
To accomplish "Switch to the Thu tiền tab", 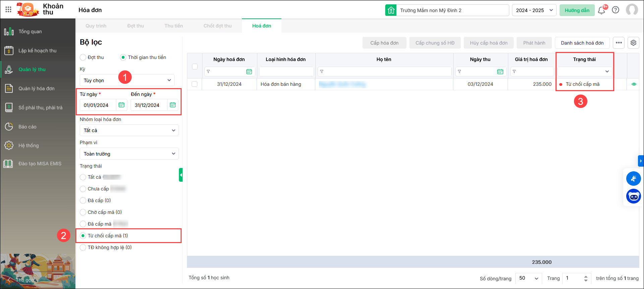I will click(x=174, y=26).
